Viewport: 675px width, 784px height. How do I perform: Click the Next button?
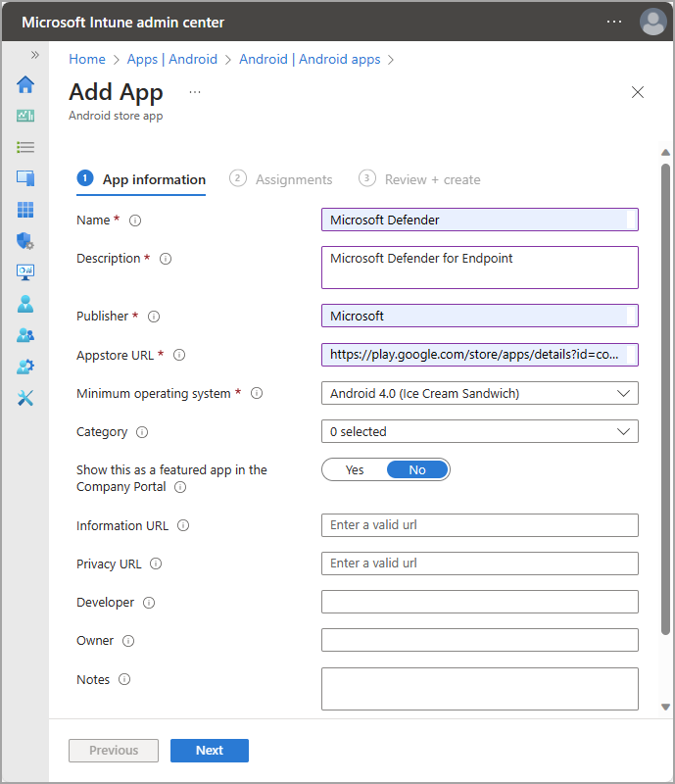coord(210,751)
